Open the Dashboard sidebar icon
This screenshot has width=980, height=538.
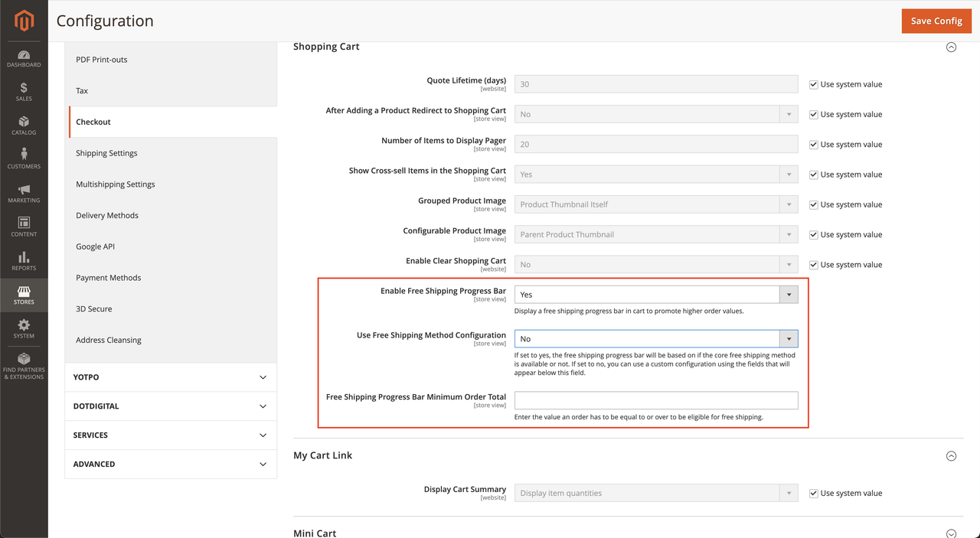(x=24, y=59)
